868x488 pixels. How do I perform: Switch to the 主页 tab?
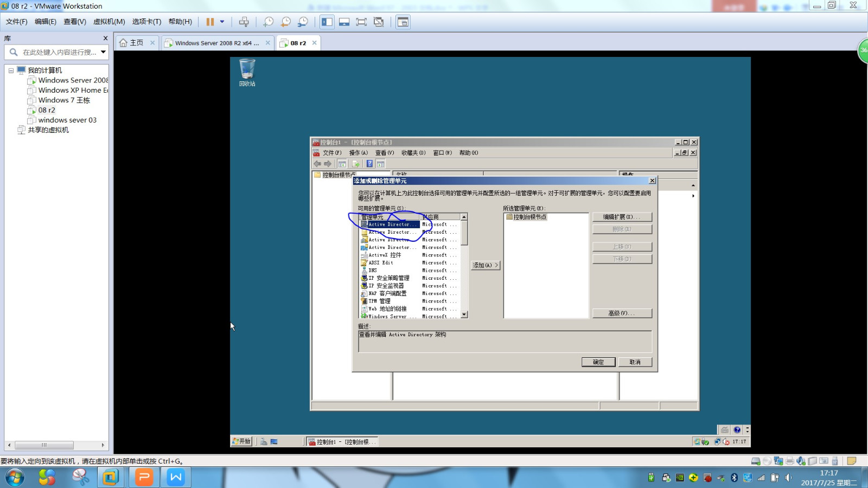click(136, 43)
